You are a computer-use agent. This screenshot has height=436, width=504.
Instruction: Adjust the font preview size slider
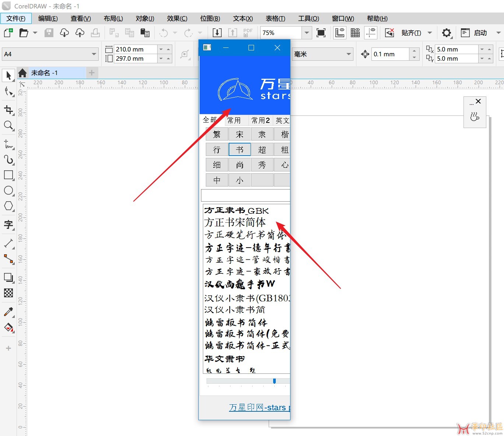[274, 381]
